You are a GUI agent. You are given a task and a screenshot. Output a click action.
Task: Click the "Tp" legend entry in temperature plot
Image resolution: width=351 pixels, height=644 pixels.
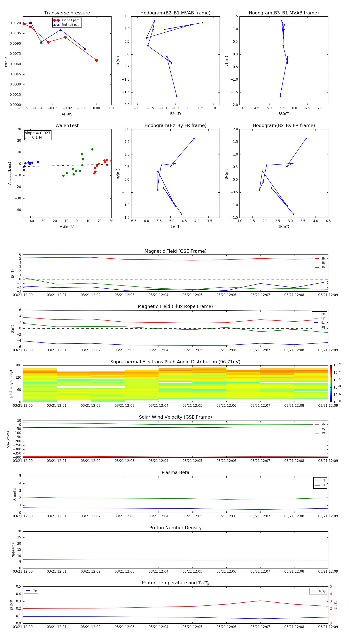31,591
